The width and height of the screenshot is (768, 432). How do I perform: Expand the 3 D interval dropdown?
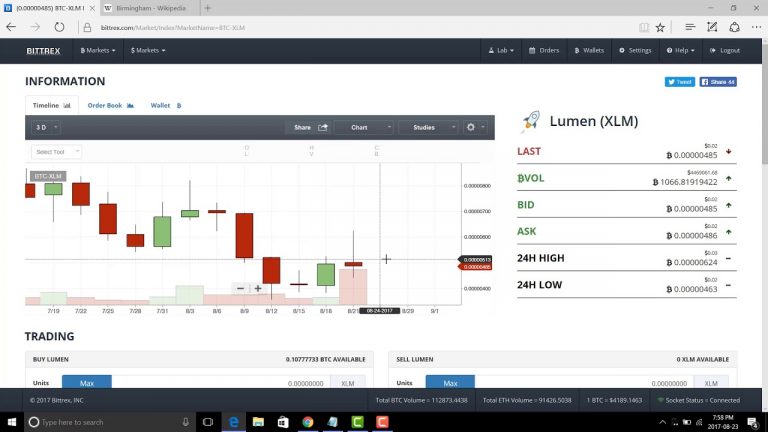click(46, 127)
